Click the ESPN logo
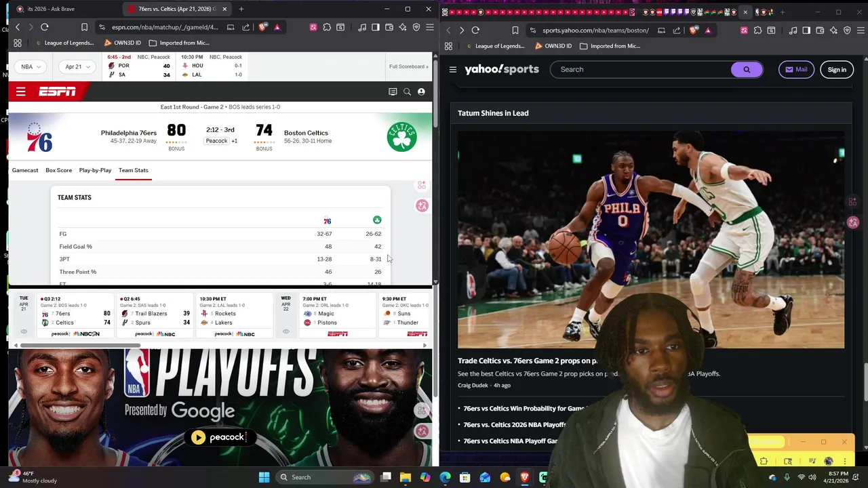 57,91
